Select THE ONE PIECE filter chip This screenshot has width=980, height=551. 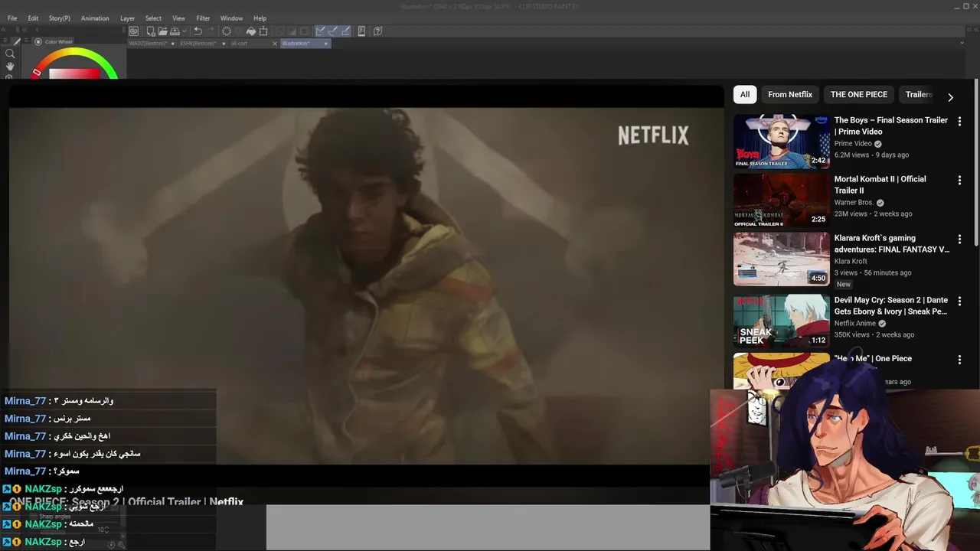859,94
